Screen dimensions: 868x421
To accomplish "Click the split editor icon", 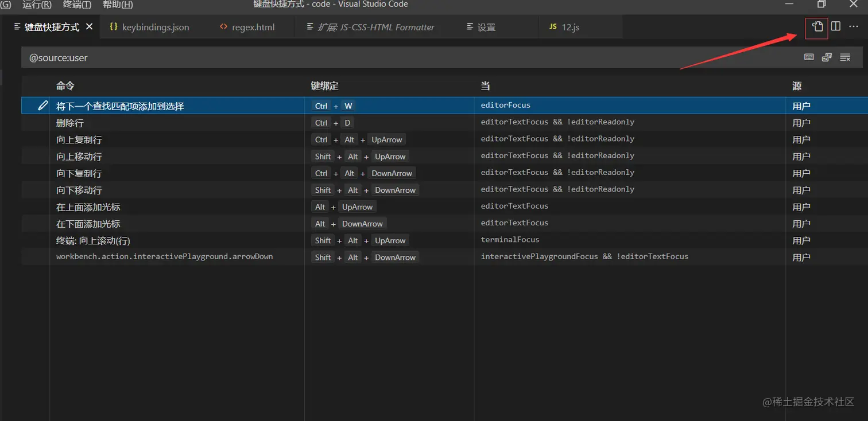I will [836, 26].
